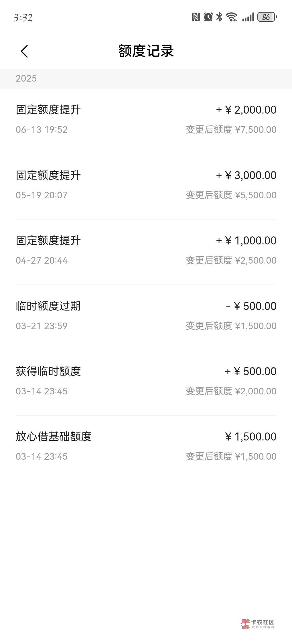Tap the back arrow icon
This screenshot has height=644, width=292.
(25, 52)
